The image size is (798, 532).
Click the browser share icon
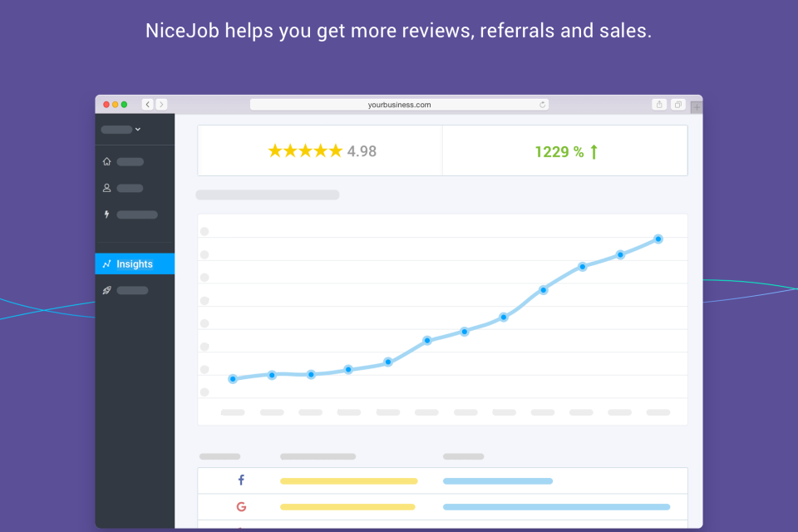659,105
